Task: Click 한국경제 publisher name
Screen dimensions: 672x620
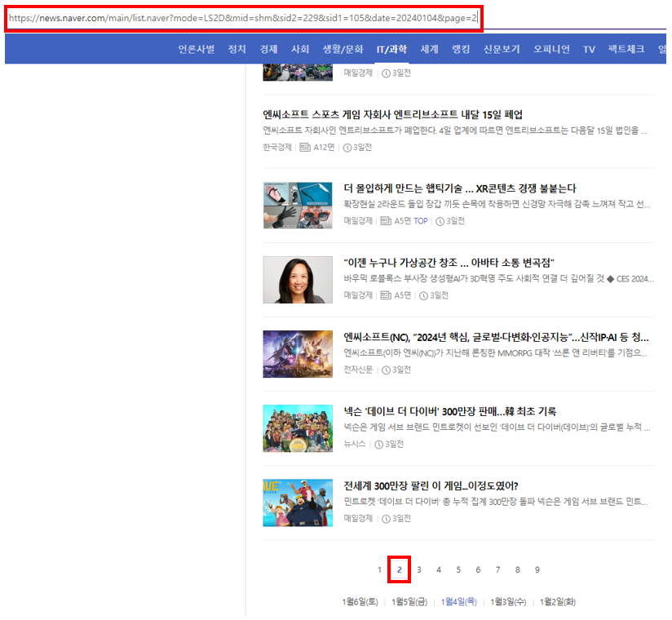Action: click(x=276, y=148)
